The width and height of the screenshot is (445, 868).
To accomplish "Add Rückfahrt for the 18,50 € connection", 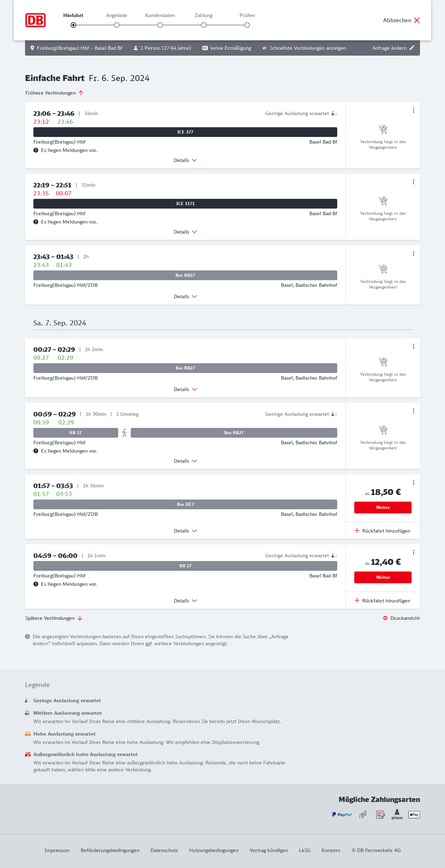I will 382,531.
